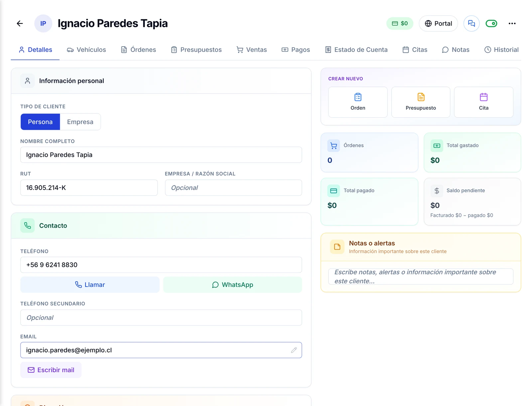532x406 pixels.
Task: Click the Contacto phone icon
Action: coord(28,226)
